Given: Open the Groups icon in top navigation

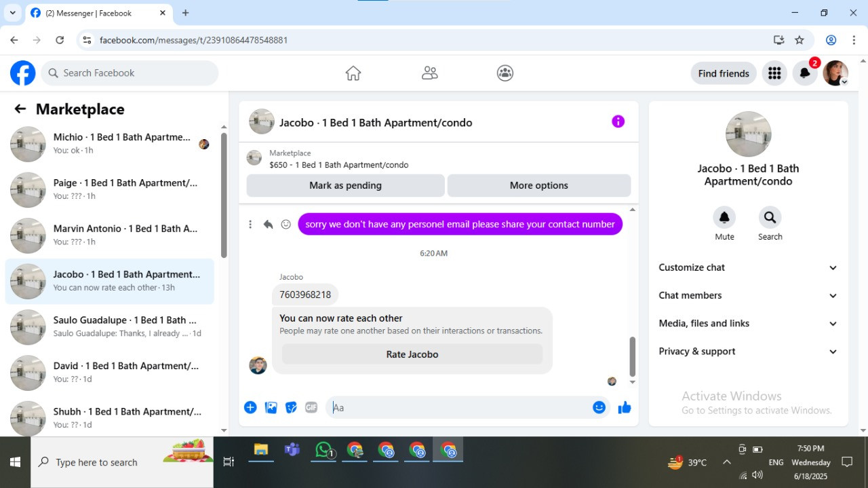Looking at the screenshot, I should click(505, 73).
